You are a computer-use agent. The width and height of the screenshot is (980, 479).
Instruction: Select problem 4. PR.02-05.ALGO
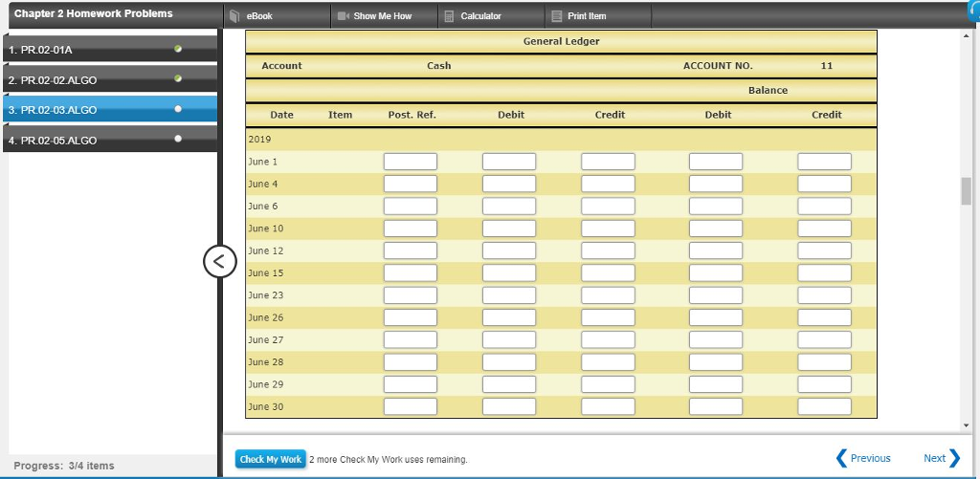click(110, 140)
